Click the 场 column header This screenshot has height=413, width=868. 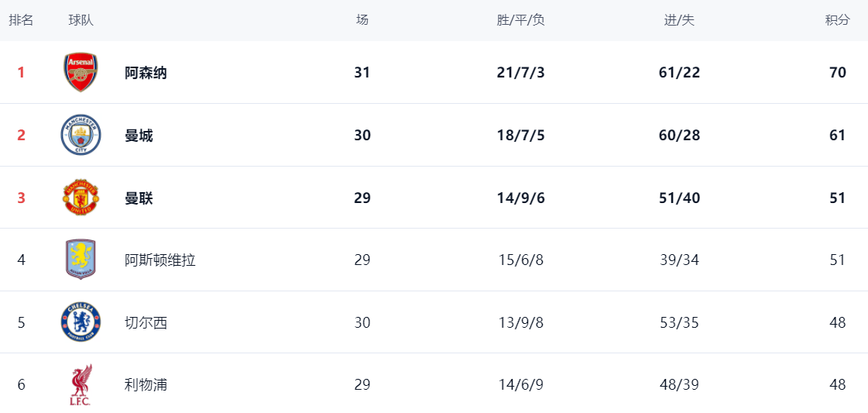[362, 20]
